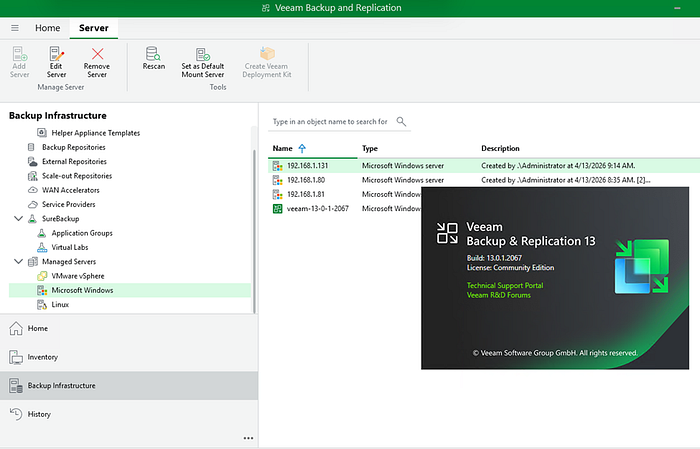The width and height of the screenshot is (700, 449).
Task: Click the SureBackup flask icon
Action: coord(32,219)
